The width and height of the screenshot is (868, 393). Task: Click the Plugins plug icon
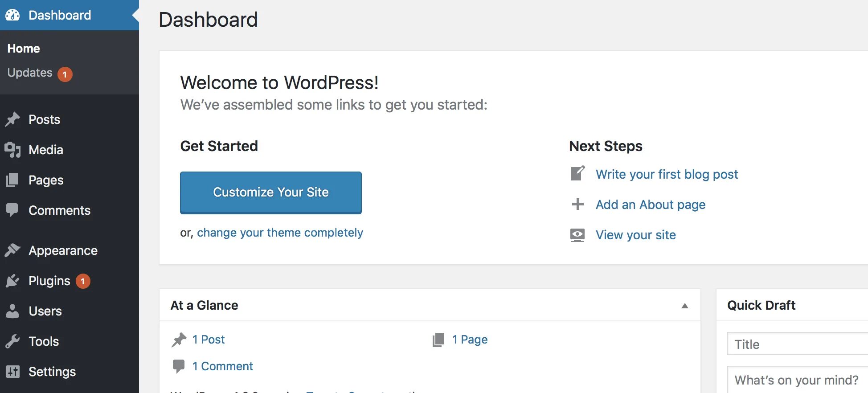[12, 281]
